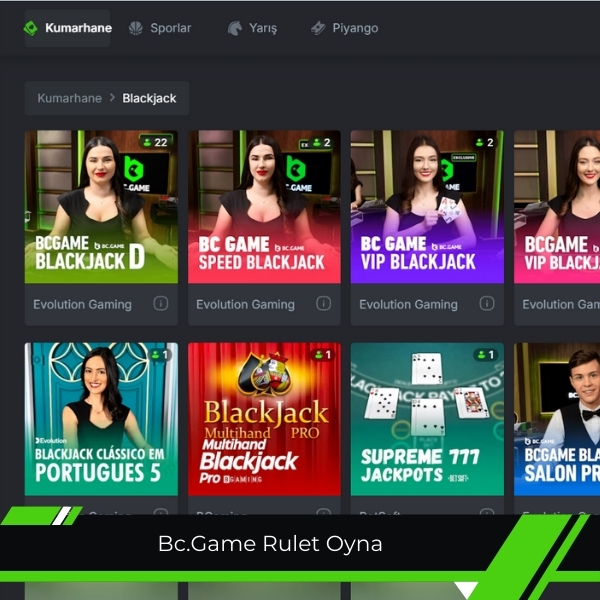Click the Yarış horse icon
600x600 pixels.
pos(235,28)
